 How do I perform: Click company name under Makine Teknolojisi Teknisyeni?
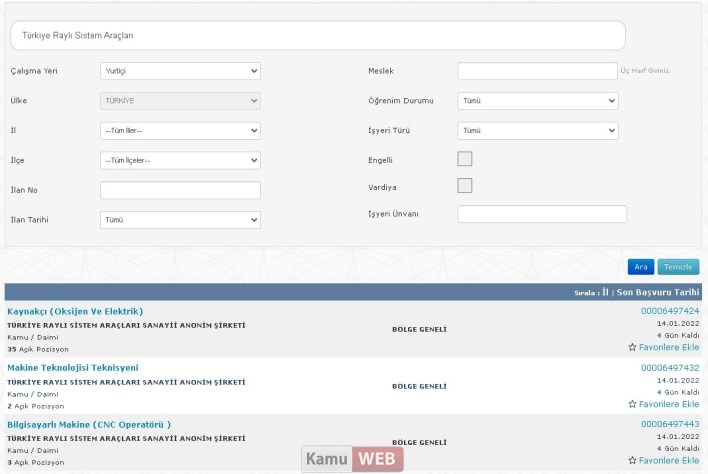pos(126,382)
